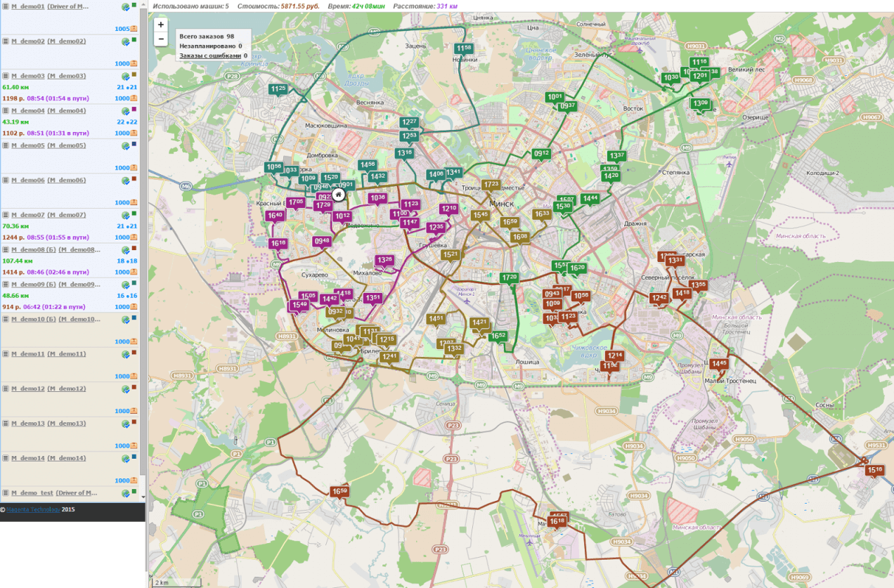Toggle the globe route visibility for M_demo05
The width and height of the screenshot is (894, 588).
(125, 145)
